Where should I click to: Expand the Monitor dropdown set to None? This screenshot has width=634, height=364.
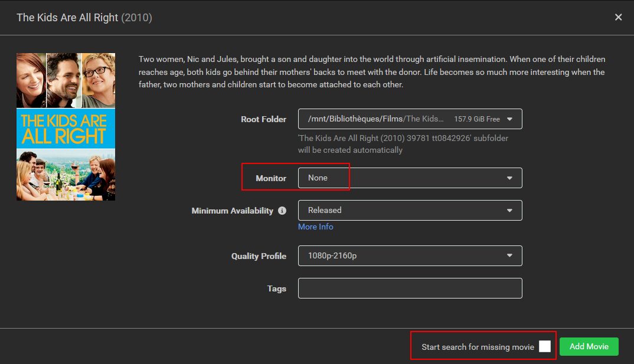coord(407,178)
